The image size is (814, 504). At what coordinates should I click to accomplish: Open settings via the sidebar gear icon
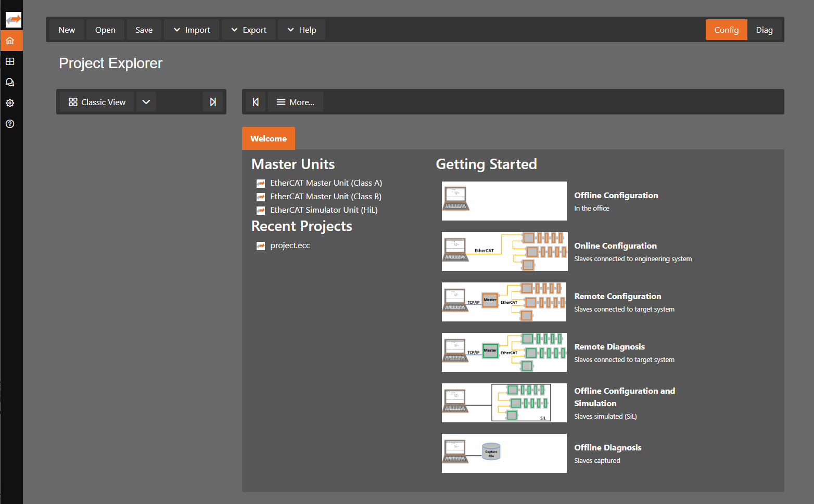point(10,103)
